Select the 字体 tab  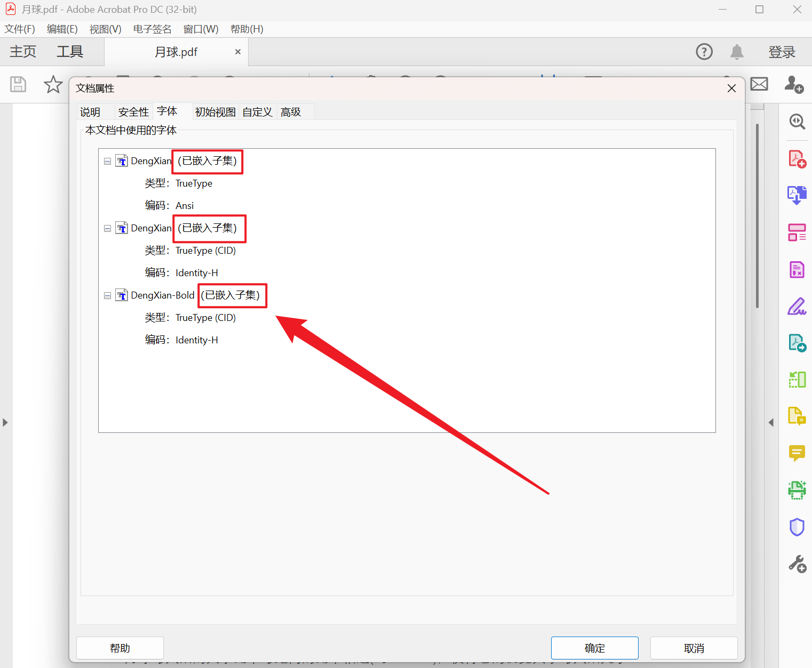[167, 111]
